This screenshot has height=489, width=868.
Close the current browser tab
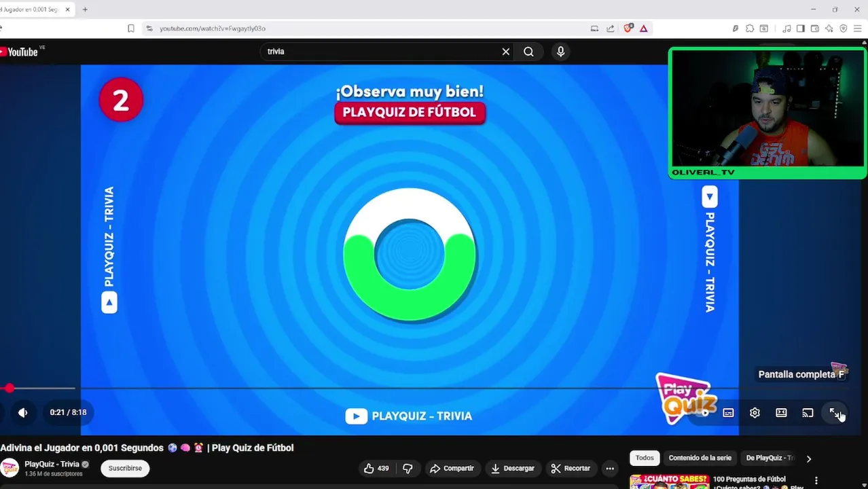[67, 10]
